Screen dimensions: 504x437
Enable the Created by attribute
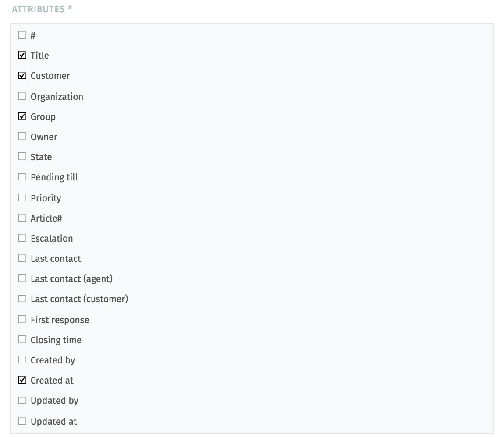point(22,359)
